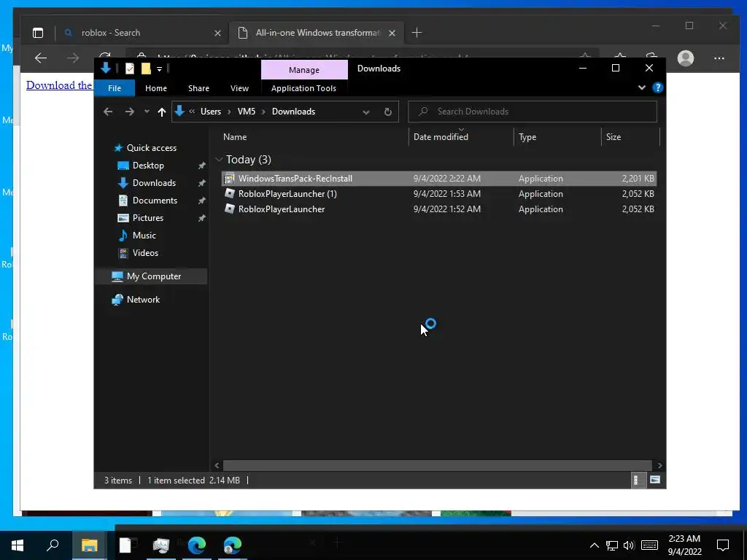This screenshot has height=560, width=747.
Task: Open Edge tab actions menu icon
Action: (x=38, y=32)
